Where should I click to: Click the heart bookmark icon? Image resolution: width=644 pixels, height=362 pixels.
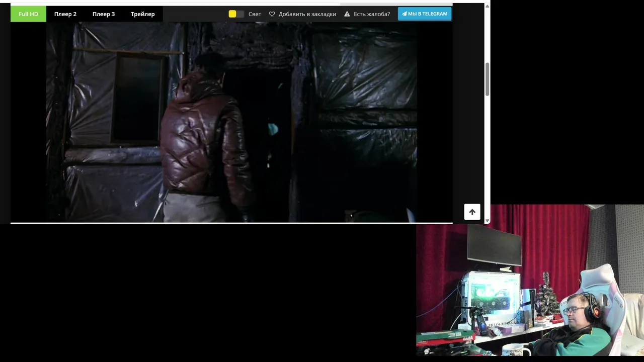pos(272,14)
